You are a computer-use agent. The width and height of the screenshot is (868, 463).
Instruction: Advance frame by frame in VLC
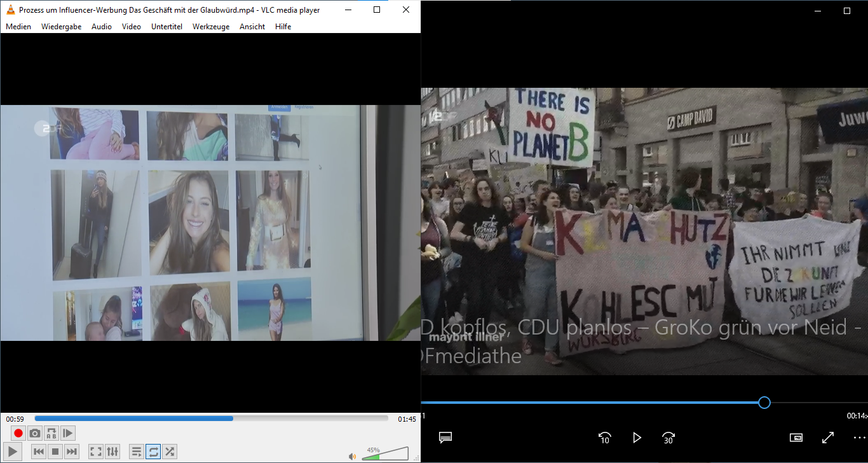[68, 433]
